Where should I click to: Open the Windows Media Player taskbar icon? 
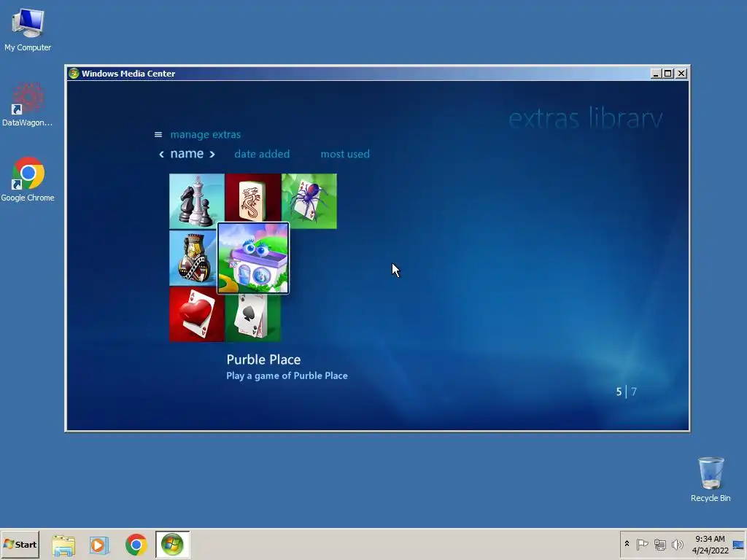(99, 545)
